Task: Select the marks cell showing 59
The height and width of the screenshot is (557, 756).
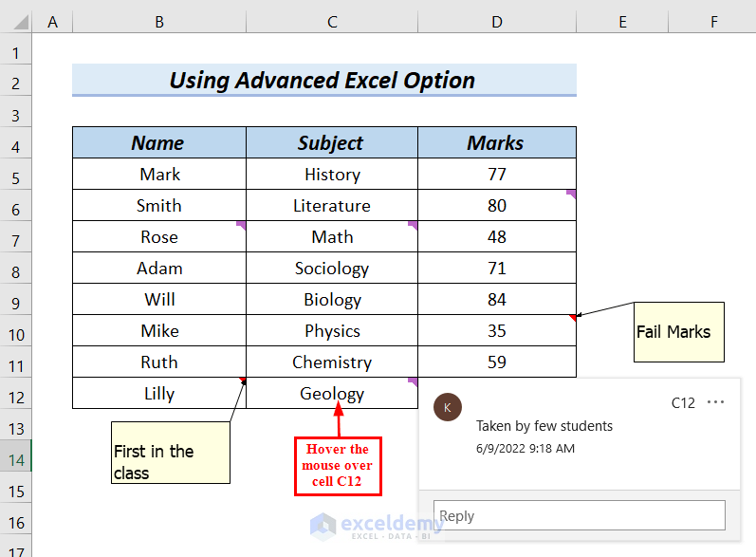Action: [497, 362]
